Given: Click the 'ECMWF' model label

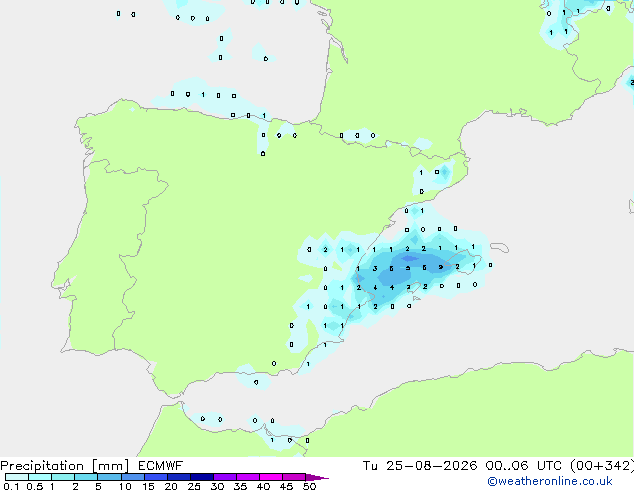Looking at the screenshot, I should (161, 466).
